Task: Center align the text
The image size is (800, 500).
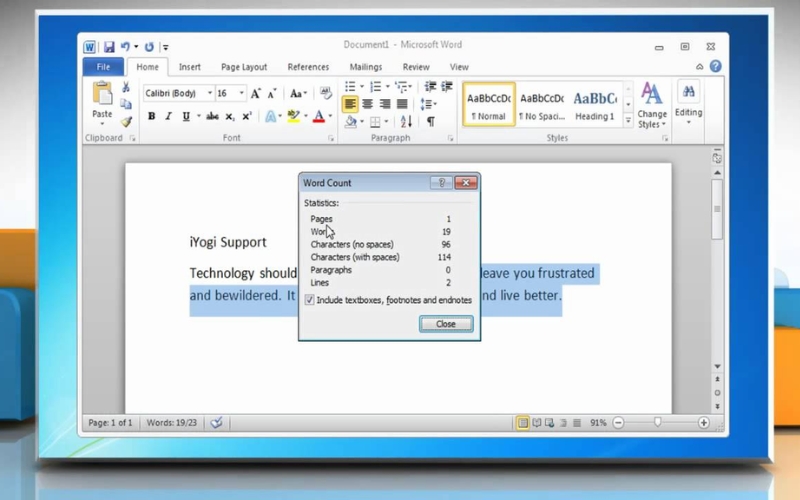Action: [x=367, y=104]
